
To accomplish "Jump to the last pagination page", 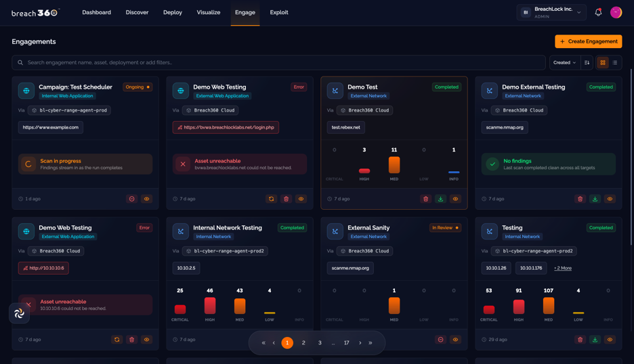I will click(x=371, y=343).
